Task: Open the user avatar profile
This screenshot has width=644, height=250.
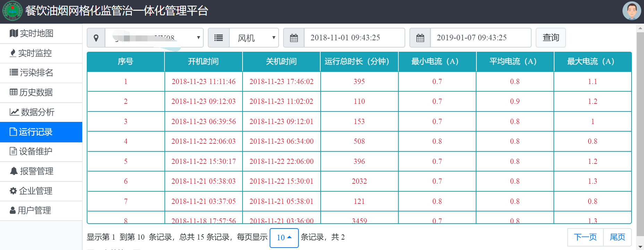Action: tap(632, 11)
